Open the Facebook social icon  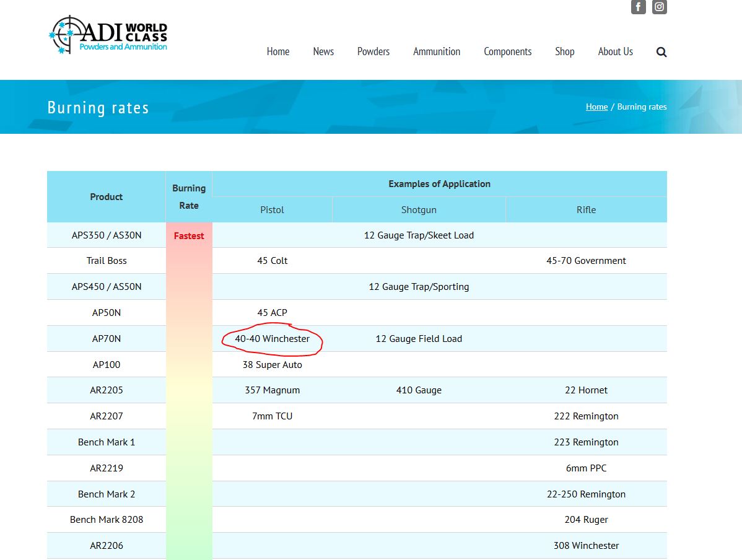click(x=638, y=7)
